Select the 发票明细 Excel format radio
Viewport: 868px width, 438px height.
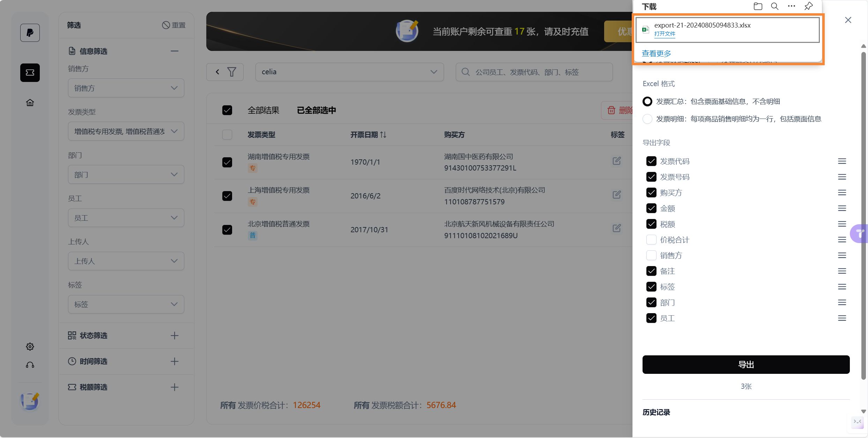647,119
